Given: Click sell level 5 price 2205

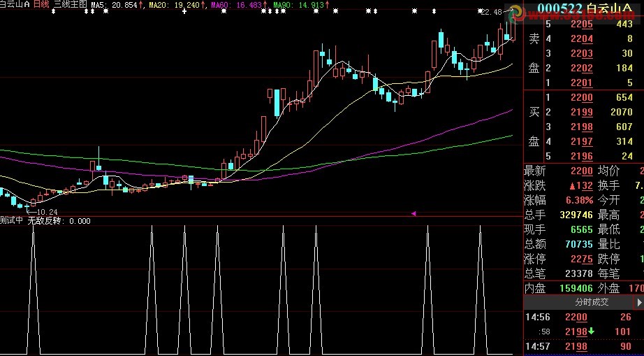Looking at the screenshot, I should click(x=582, y=24).
